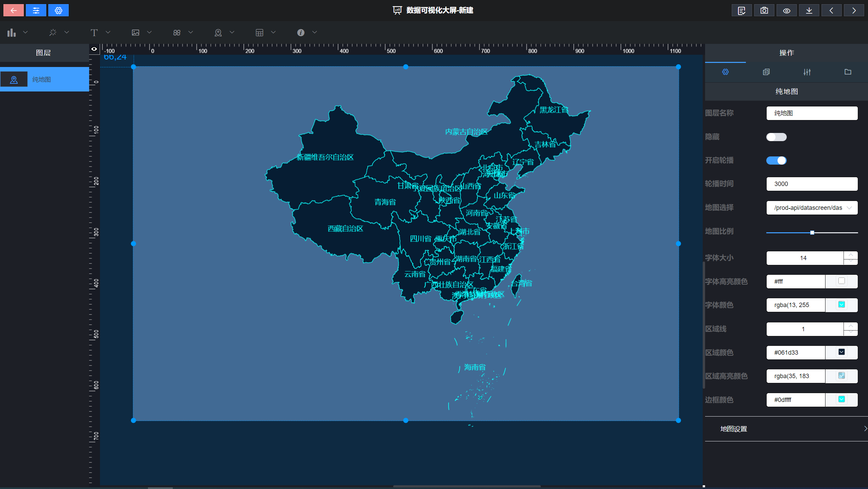Image resolution: width=868 pixels, height=489 pixels.
Task: Click the 新疆维吾尔自治区 label on the map
Action: (x=325, y=157)
